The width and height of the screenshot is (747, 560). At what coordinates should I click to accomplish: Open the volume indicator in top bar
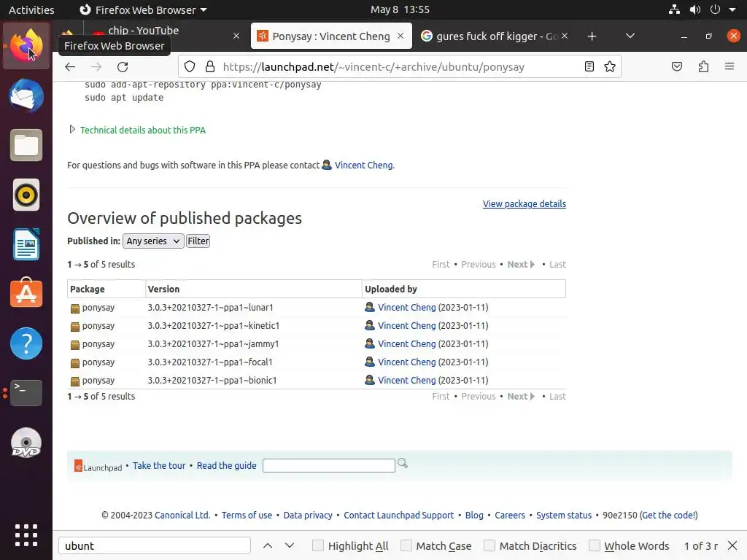(x=695, y=9)
